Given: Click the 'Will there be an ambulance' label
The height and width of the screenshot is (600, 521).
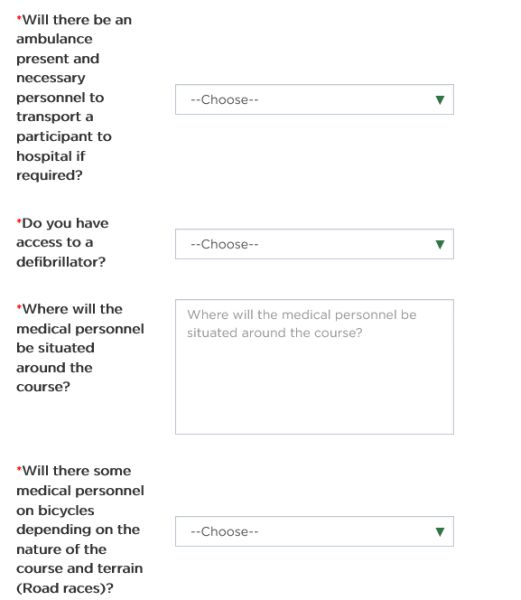Looking at the screenshot, I should tap(74, 98).
